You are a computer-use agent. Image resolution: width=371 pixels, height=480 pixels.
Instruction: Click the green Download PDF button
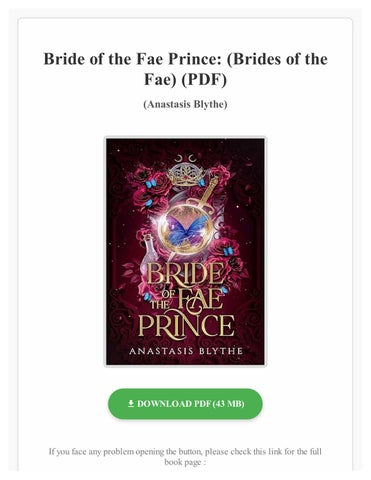(185, 404)
